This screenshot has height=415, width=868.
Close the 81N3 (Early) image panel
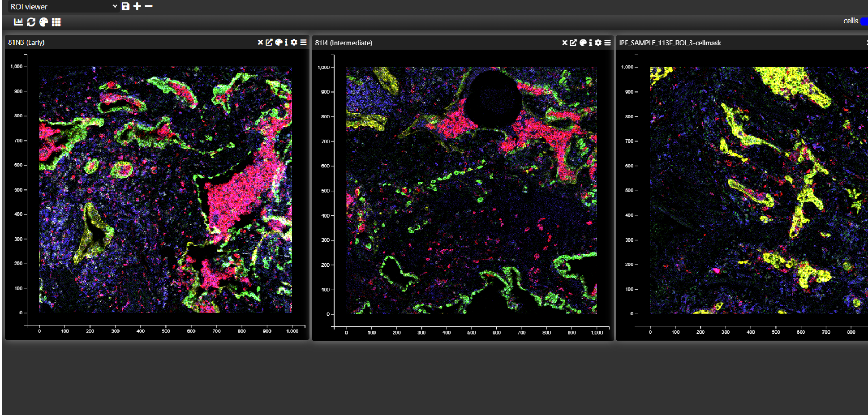(260, 42)
